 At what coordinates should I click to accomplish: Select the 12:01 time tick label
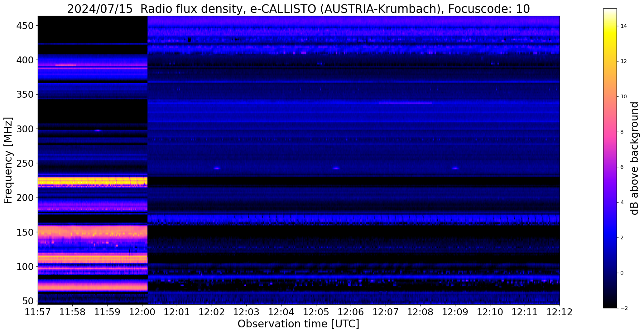coord(177,312)
